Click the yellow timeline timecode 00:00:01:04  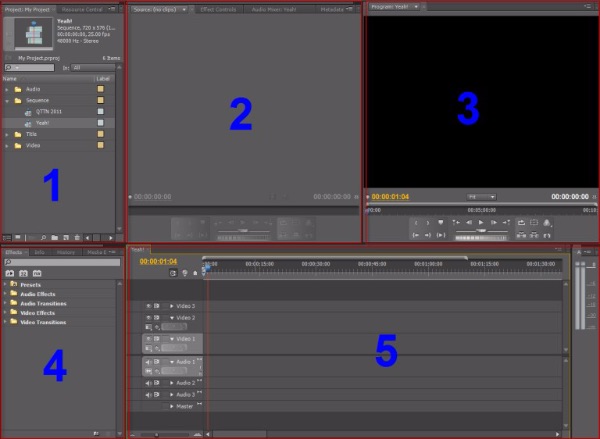(x=158, y=261)
